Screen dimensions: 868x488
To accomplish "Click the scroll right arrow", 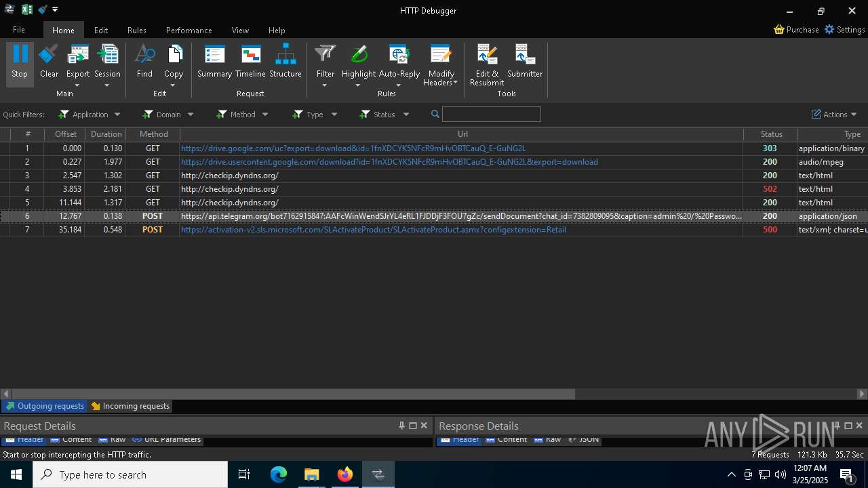I will (862, 394).
